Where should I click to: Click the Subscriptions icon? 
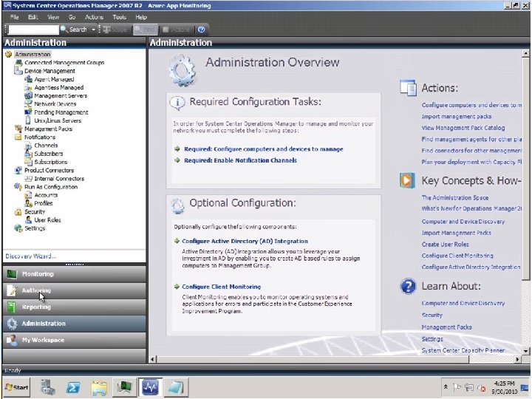pos(29,162)
